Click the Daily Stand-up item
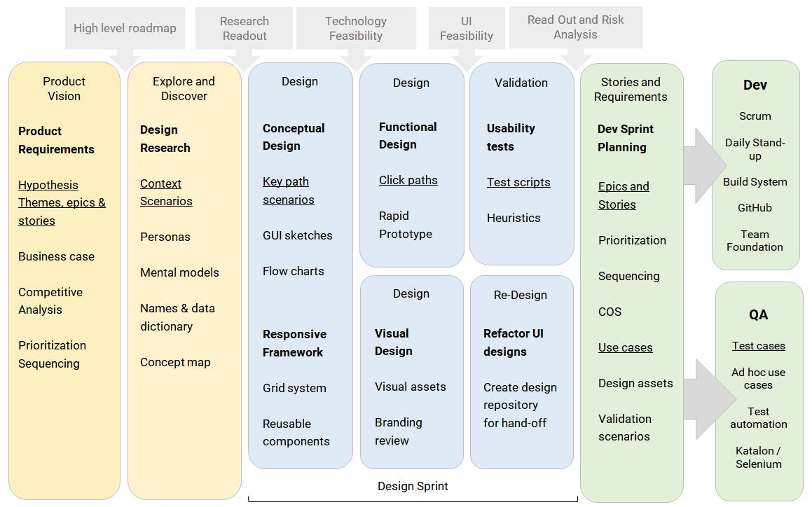The image size is (812, 507). click(755, 149)
